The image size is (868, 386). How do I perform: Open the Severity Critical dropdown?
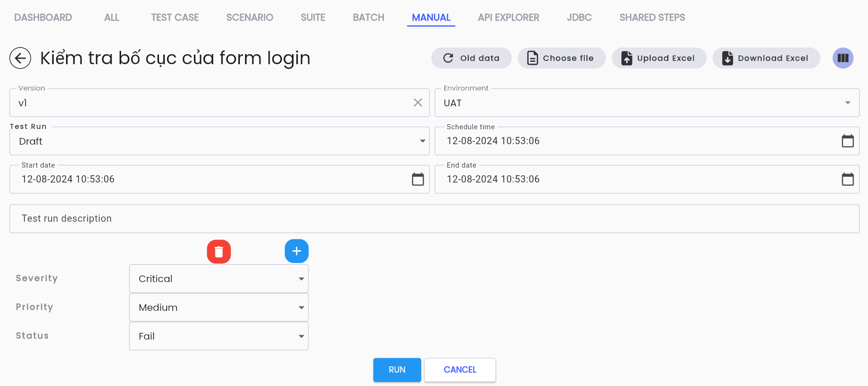pos(219,279)
